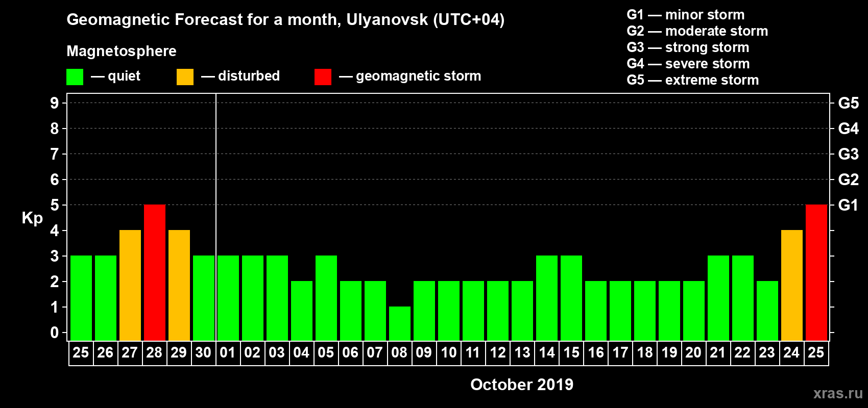Click the orange bar for September 29
This screenshot has width=868, height=408.
[179, 285]
